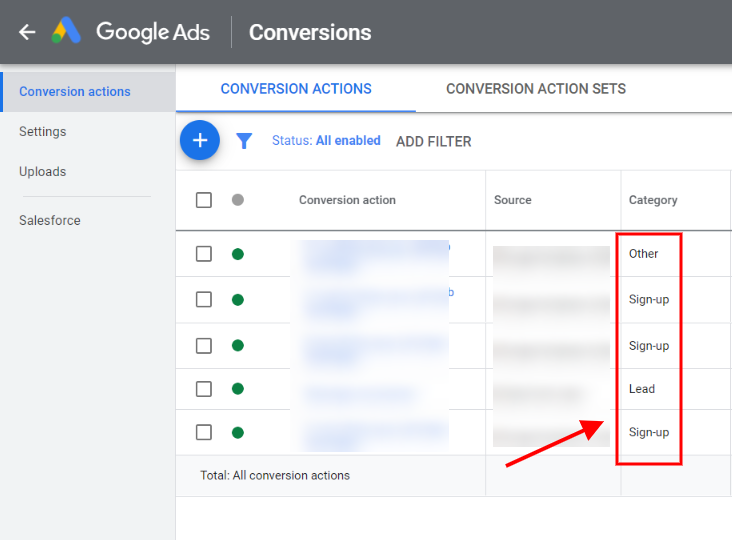Sort by Category column header
This screenshot has width=732, height=540.
(x=653, y=200)
